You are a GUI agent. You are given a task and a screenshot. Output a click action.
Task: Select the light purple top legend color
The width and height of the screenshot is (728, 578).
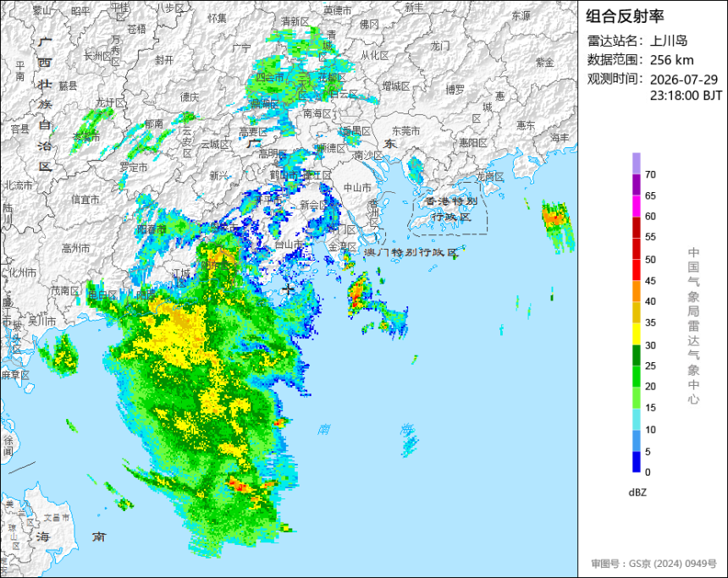coord(636,163)
